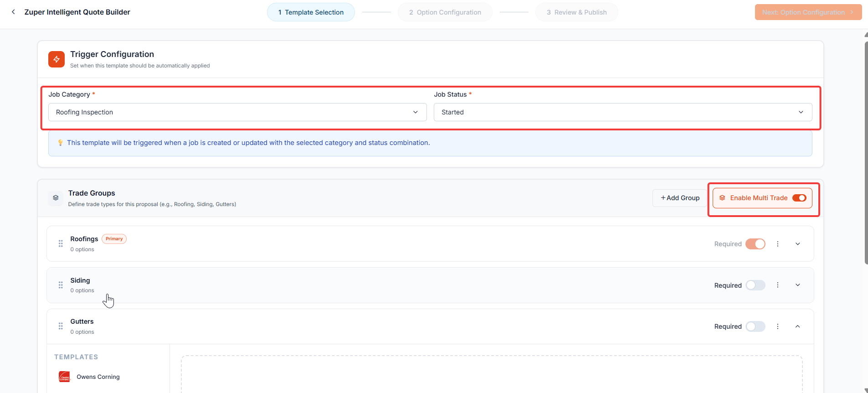Click the vertical page scrollbar
868x393 pixels.
pos(866,153)
